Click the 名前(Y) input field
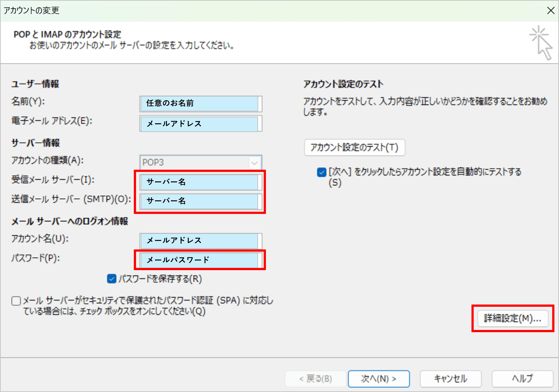559x392 pixels. (x=201, y=104)
